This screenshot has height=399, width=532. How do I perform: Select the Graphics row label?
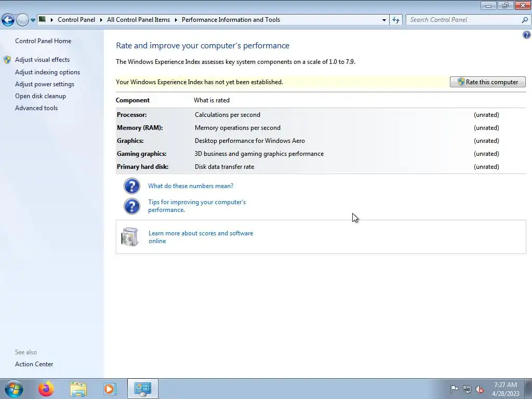point(130,141)
